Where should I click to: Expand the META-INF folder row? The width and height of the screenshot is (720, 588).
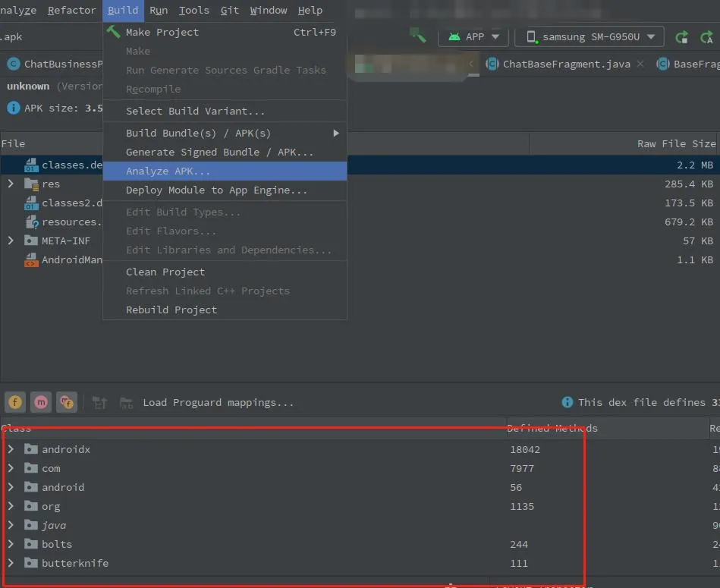tap(11, 241)
